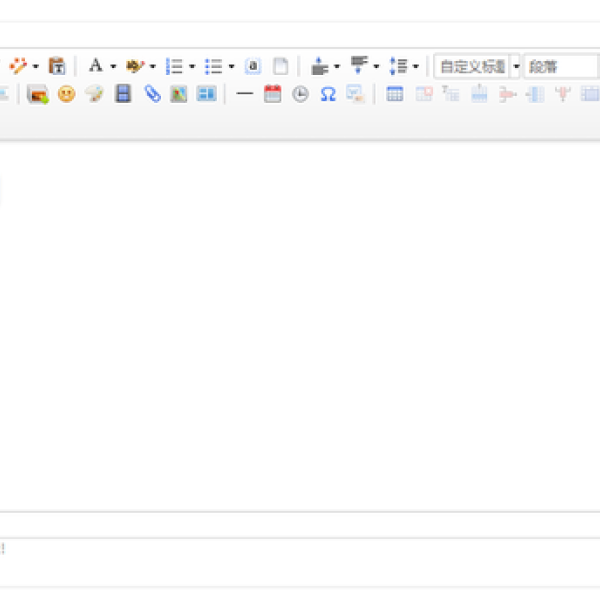The width and height of the screenshot is (600, 600).
Task: Insert an emoticon with the smiley icon
Action: pyautogui.click(x=66, y=94)
